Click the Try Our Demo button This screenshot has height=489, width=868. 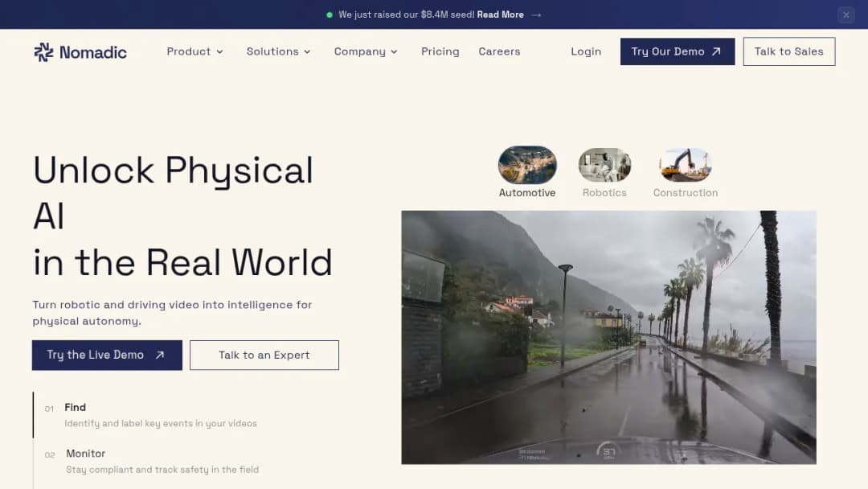click(x=677, y=51)
